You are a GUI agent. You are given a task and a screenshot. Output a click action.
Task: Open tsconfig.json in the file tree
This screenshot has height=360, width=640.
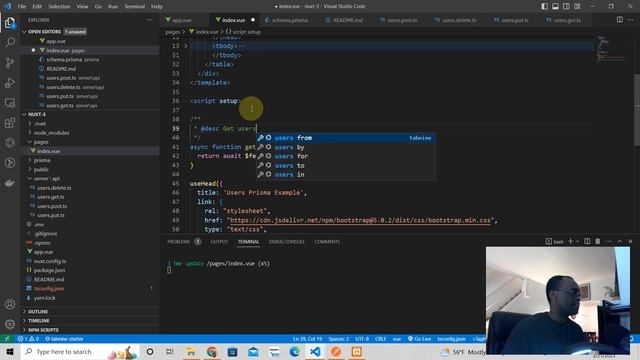tap(49, 289)
